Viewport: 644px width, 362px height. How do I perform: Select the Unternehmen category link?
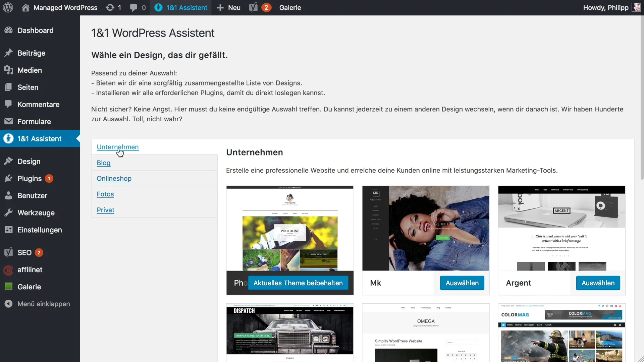click(117, 147)
